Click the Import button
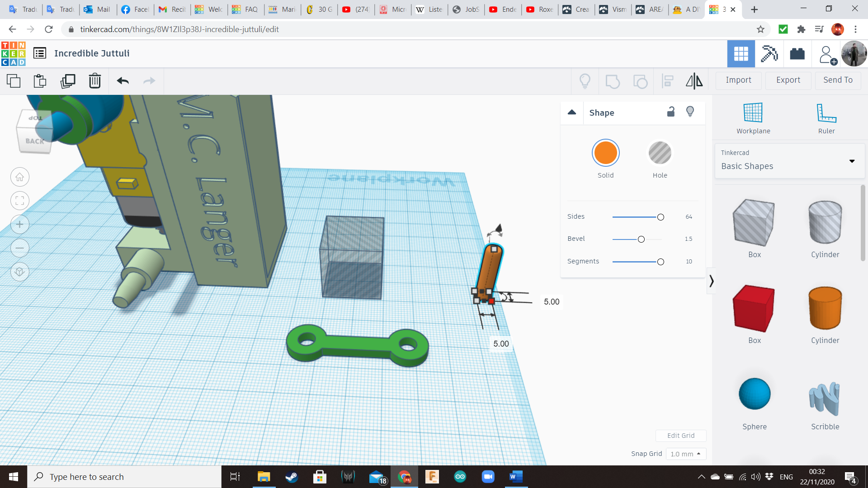This screenshot has width=868, height=488. click(x=738, y=80)
